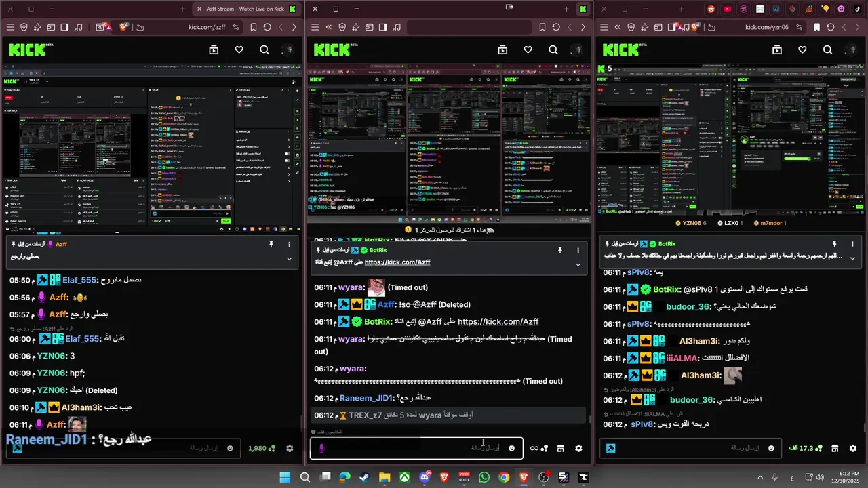Click Raneem_JID1 username in middle chat
The image size is (868, 488).
(366, 398)
